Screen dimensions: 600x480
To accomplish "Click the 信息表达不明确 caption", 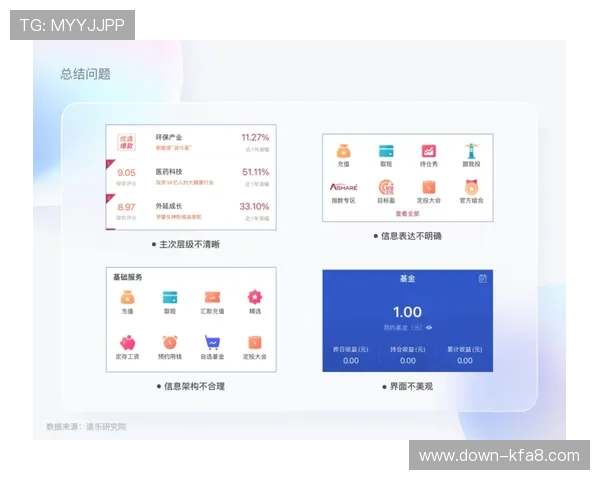I will (x=408, y=236).
